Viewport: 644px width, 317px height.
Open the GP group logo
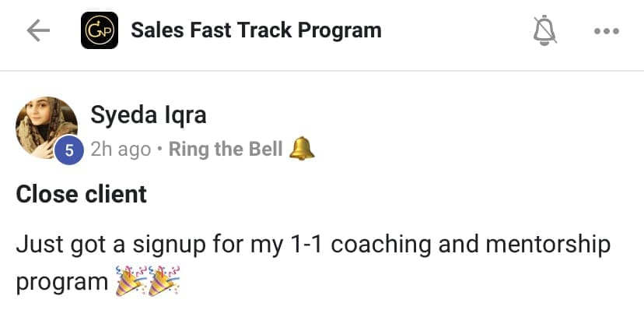point(100,31)
